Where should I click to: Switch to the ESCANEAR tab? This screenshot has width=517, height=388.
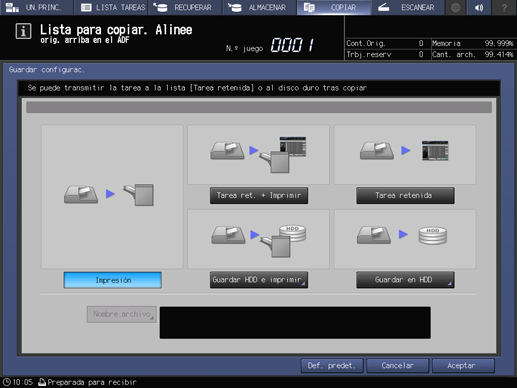tap(408, 7)
